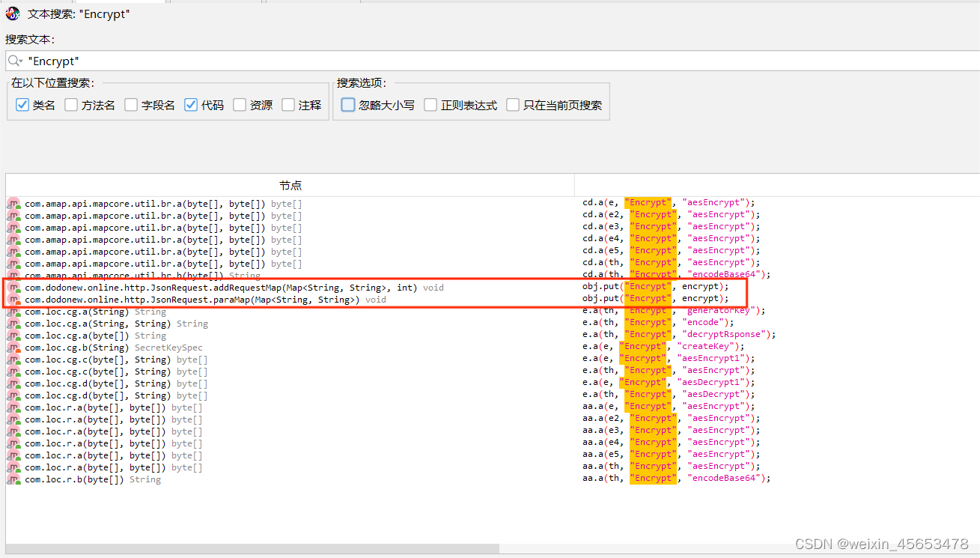
Task: Enable the 字段名 search checkbox
Action: click(131, 106)
